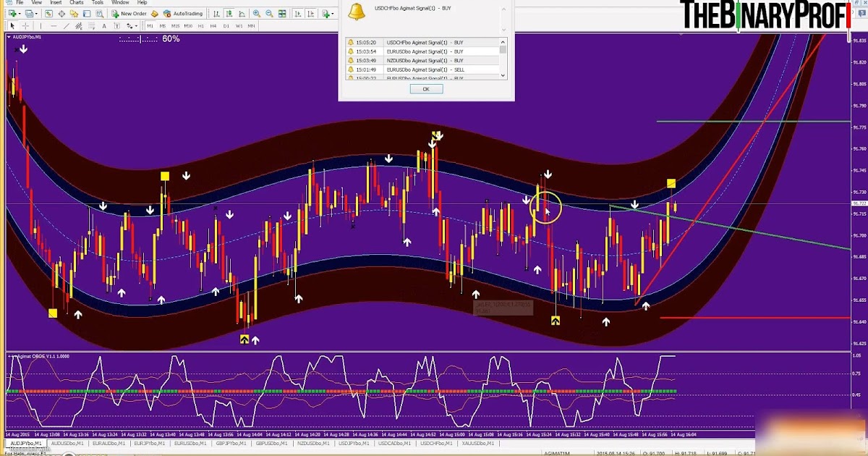Select the M1 timeframe button
The height and width of the screenshot is (456, 868).
(x=150, y=26)
